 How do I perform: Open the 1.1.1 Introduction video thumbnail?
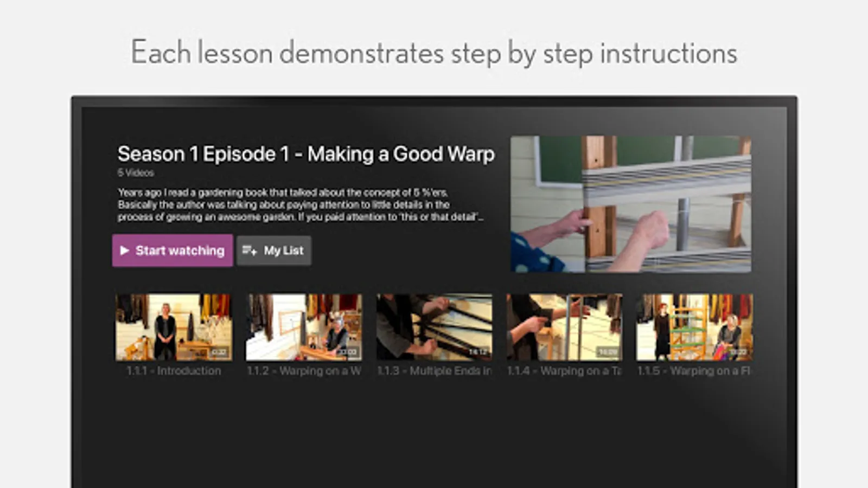point(174,328)
